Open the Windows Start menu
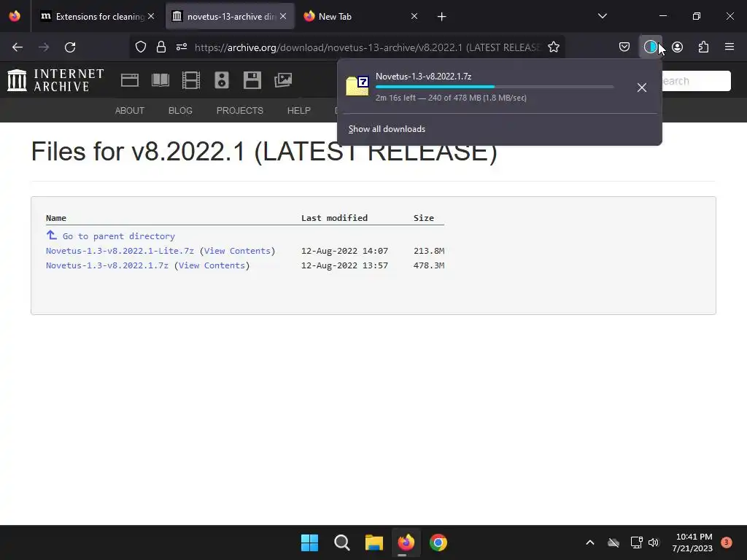 coord(309,542)
